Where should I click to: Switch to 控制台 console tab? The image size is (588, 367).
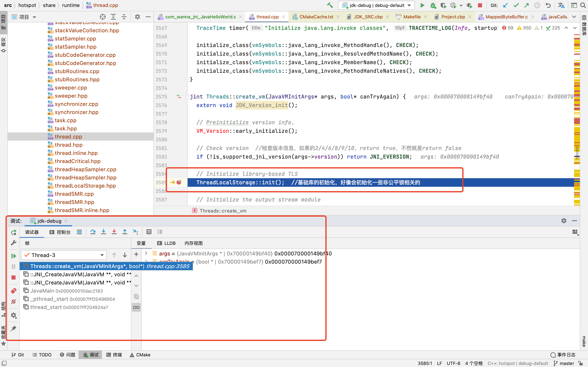point(60,232)
